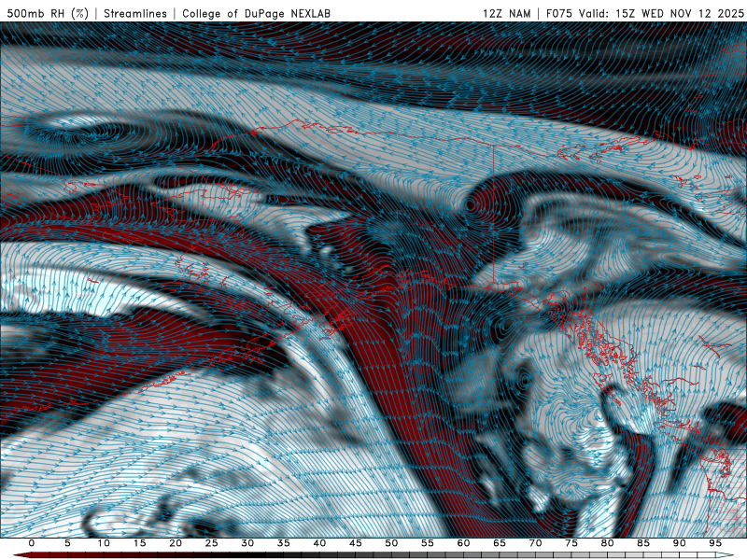Click the '85' colorbar tick label
This screenshot has width=747, height=560.
point(643,543)
